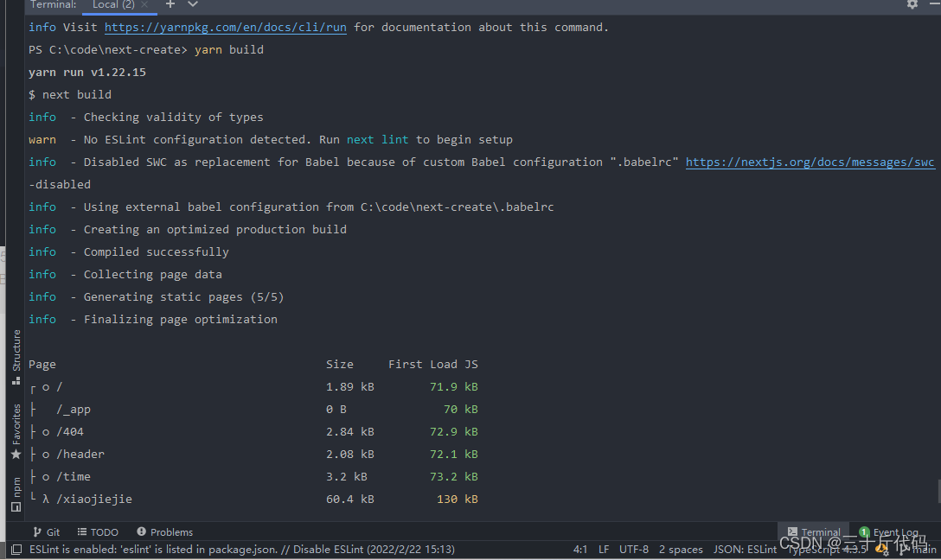Open the Problems tool window
The height and width of the screenshot is (560, 941).
165,531
